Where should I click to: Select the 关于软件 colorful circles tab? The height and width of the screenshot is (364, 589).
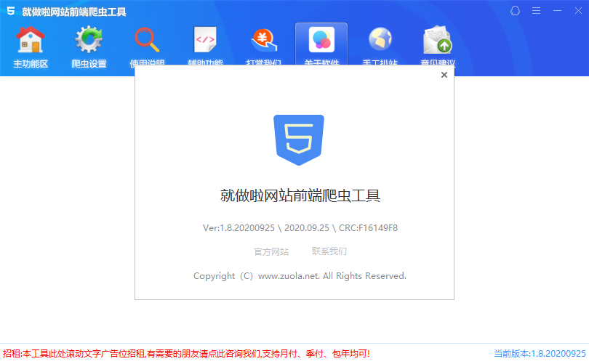tap(321, 44)
